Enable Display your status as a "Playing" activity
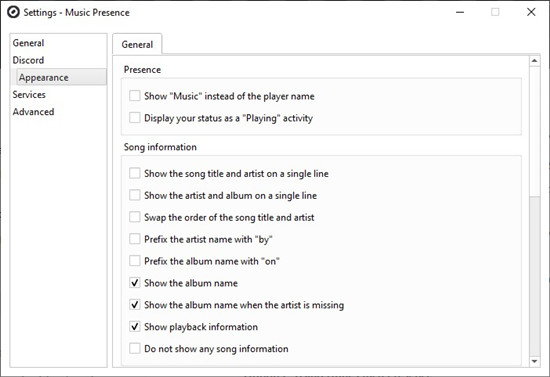This screenshot has height=377, width=550. pos(135,117)
